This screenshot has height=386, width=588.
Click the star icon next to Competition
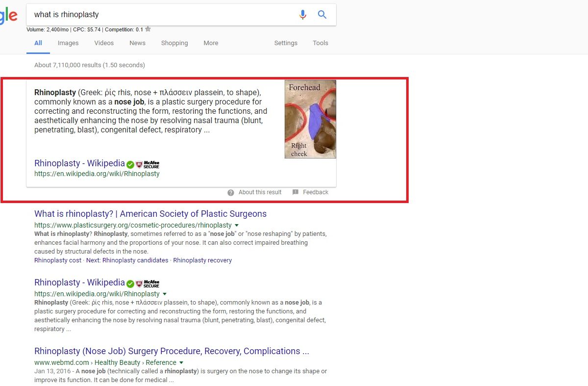coord(148,29)
